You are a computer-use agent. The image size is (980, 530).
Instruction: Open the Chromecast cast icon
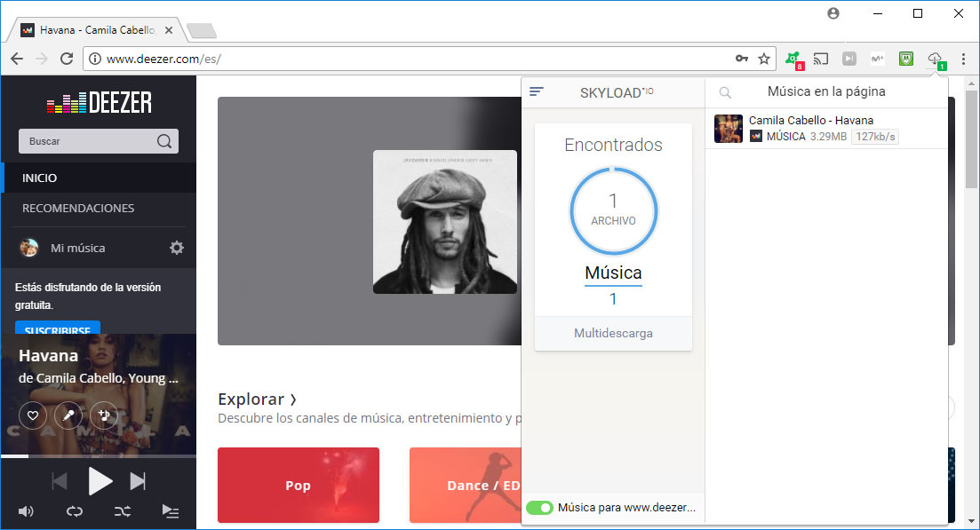pos(820,59)
